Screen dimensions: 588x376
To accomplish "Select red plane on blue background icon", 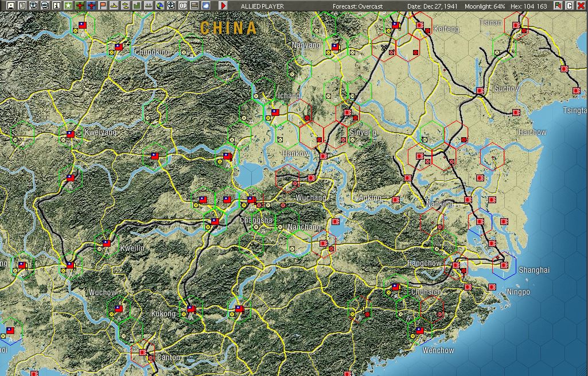I will point(91,6).
